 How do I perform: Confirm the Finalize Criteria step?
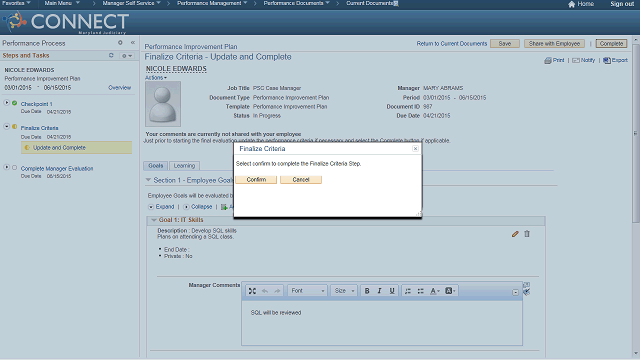point(256,180)
